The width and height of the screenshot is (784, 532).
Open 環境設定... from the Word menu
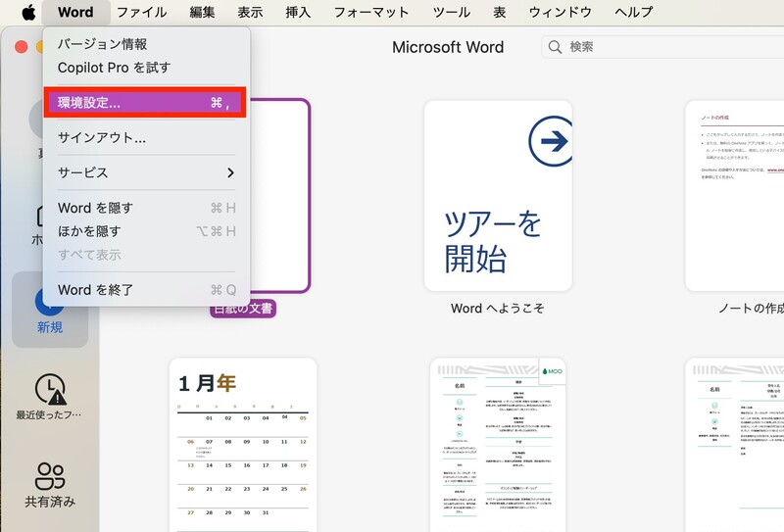(145, 103)
